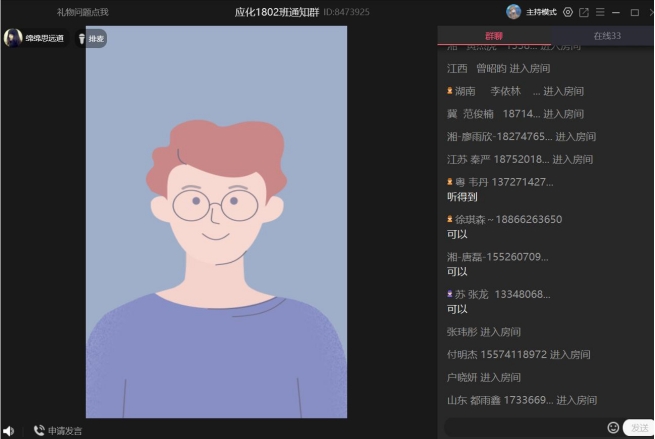Click the 江西 曾昭昀 进入房间 message
Viewport: 655px width, 439px height.
click(498, 69)
